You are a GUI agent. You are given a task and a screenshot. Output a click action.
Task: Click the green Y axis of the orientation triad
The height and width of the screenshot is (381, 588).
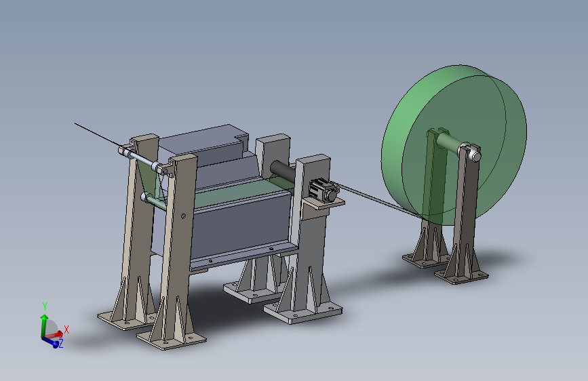pyautogui.click(x=44, y=325)
